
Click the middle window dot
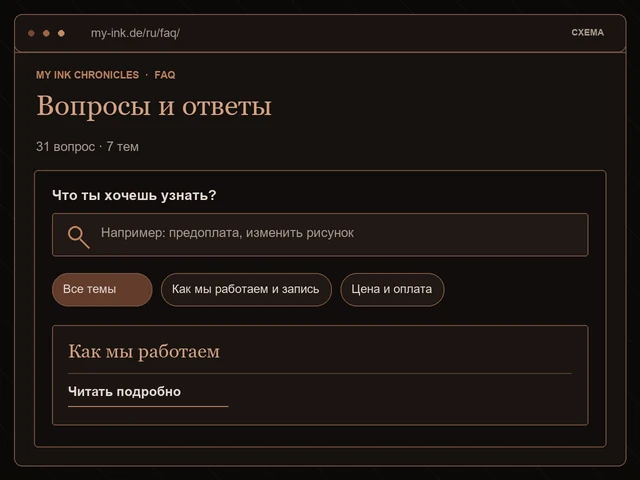pos(46,33)
